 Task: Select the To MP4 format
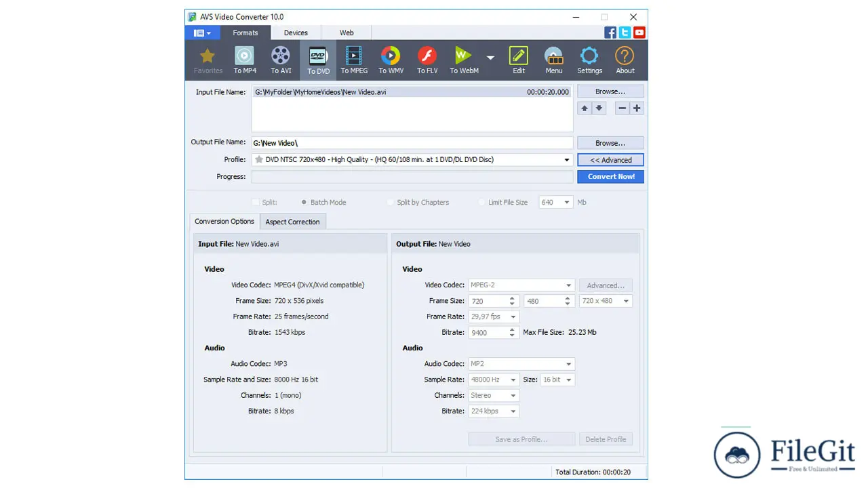click(245, 60)
